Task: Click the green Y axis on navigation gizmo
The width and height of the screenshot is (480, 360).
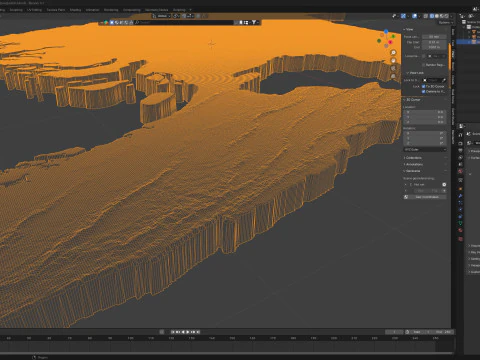Action: (x=393, y=36)
